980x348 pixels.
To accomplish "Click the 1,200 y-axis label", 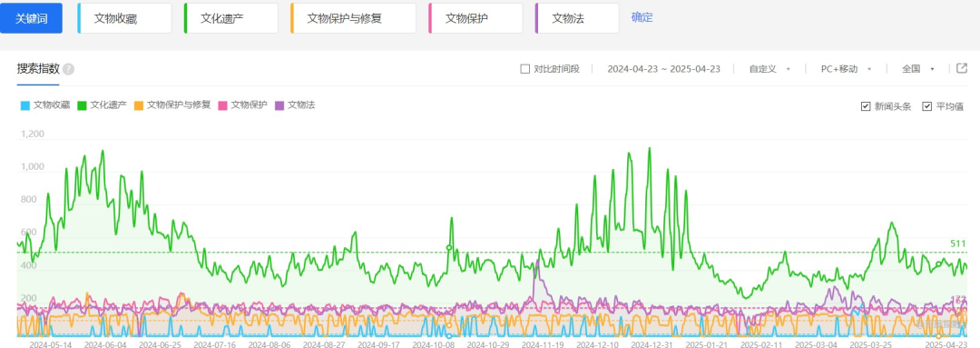I will pos(32,134).
